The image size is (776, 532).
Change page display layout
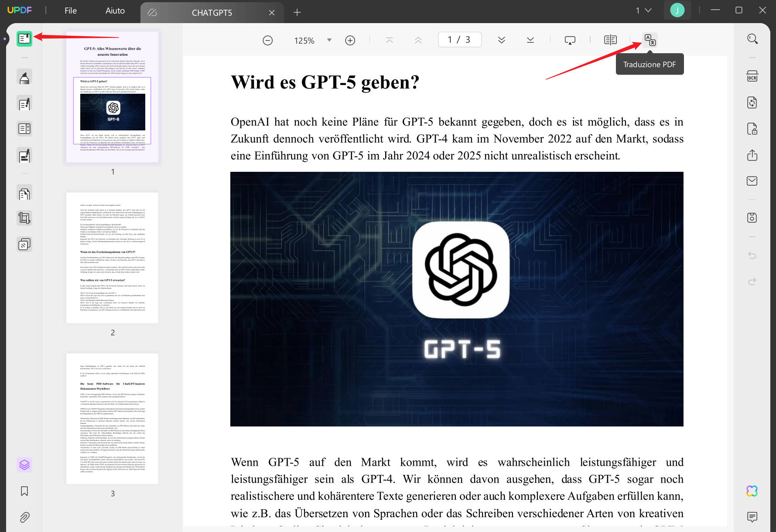point(610,40)
